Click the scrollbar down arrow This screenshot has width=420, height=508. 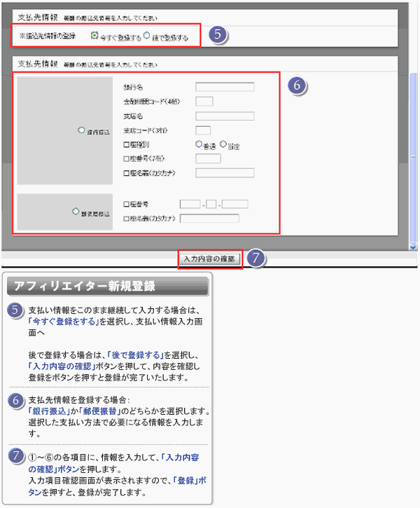coord(413,247)
